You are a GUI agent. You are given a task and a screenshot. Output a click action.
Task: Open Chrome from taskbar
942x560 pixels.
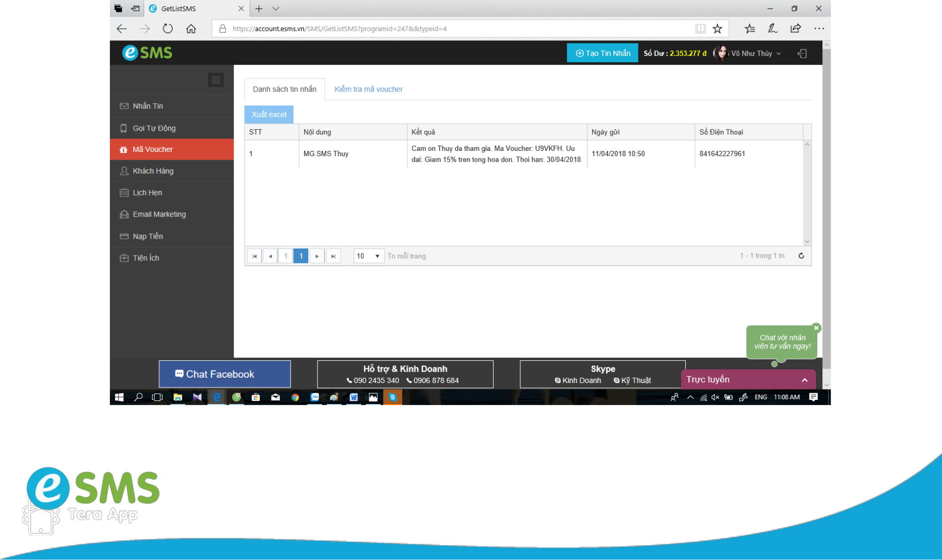coord(295,397)
